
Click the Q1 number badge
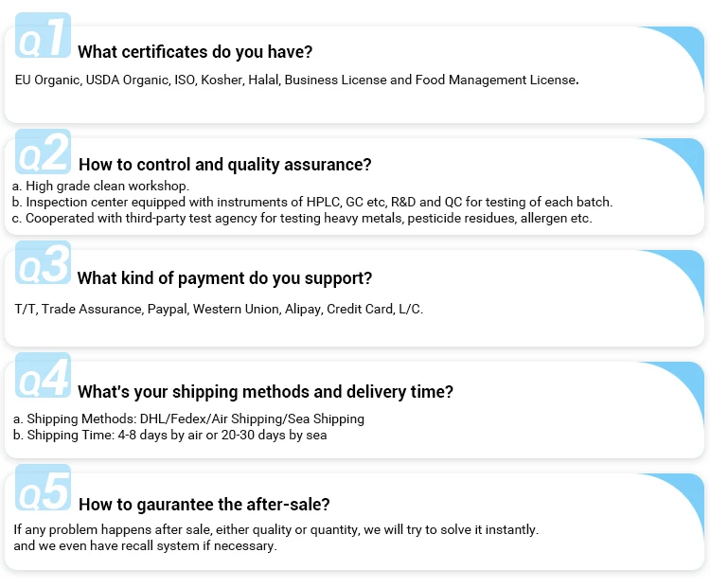[43, 41]
